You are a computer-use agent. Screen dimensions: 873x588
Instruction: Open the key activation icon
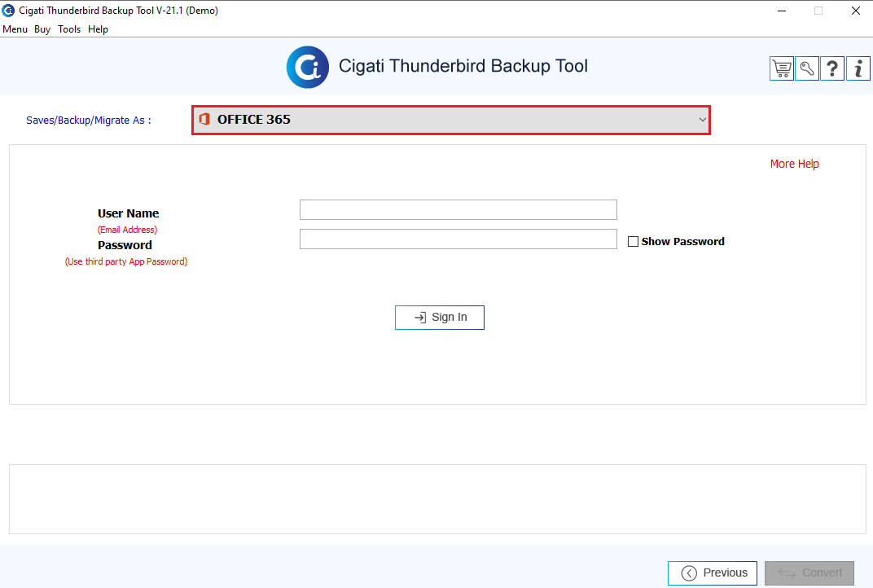tap(807, 68)
